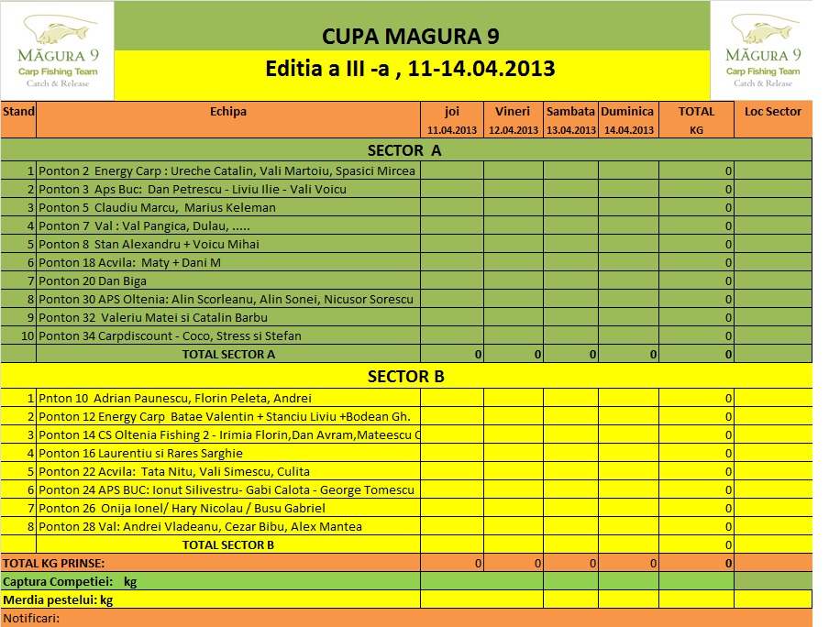Viewport: 840px width, 627px height.
Task: Select the CUPA MAGURA 9 title cell
Action: pyautogui.click(x=411, y=37)
